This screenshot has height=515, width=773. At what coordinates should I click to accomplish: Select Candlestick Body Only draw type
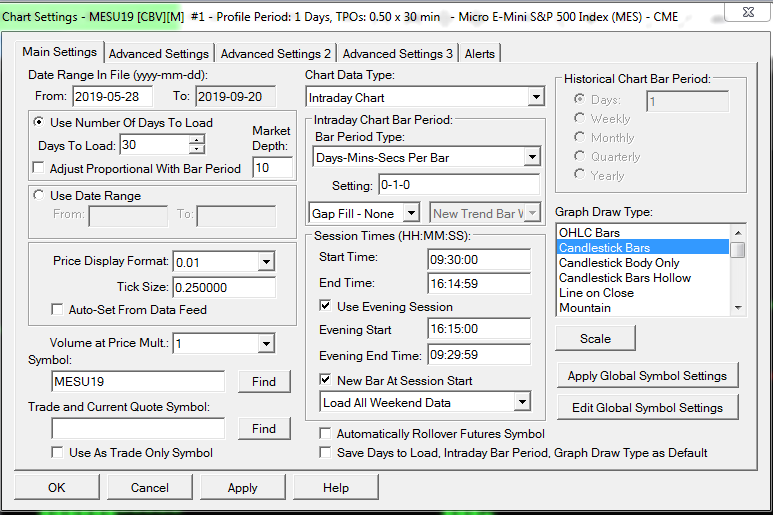(643, 263)
